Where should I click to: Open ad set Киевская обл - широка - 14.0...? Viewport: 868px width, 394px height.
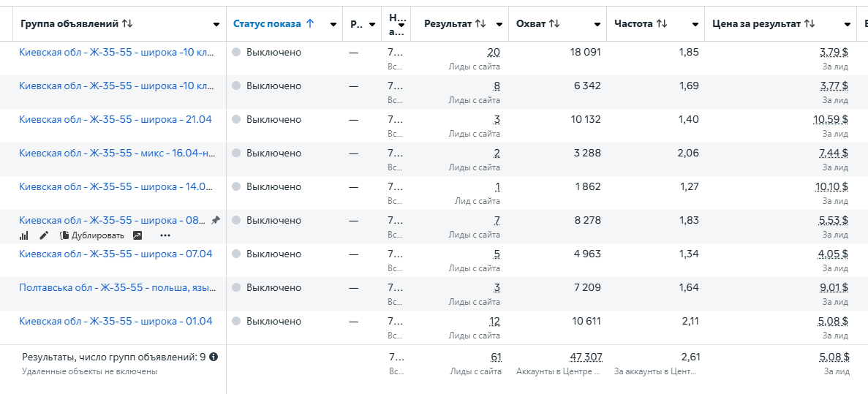[116, 187]
